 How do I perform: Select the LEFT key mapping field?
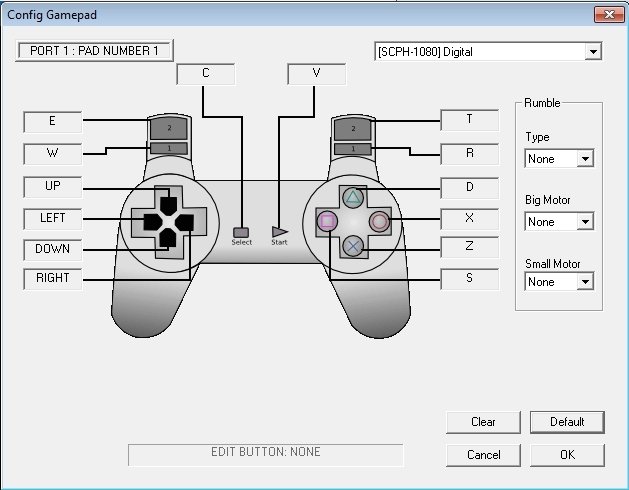(x=53, y=219)
